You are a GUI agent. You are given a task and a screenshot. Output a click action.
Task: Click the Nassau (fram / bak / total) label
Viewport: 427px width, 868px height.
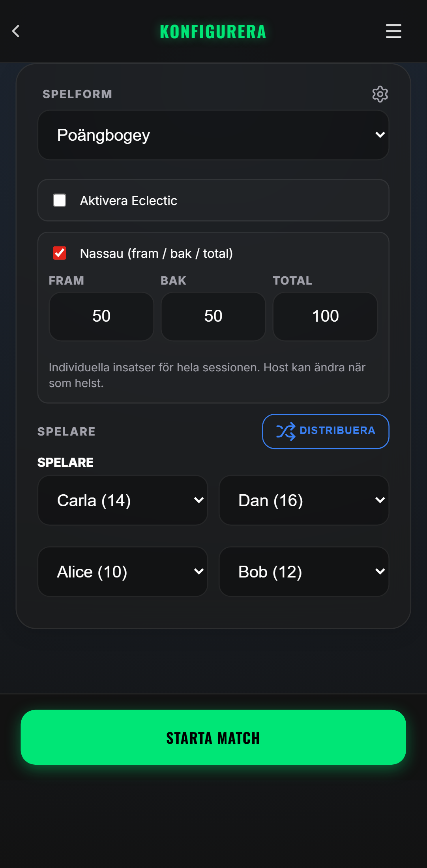click(x=156, y=253)
